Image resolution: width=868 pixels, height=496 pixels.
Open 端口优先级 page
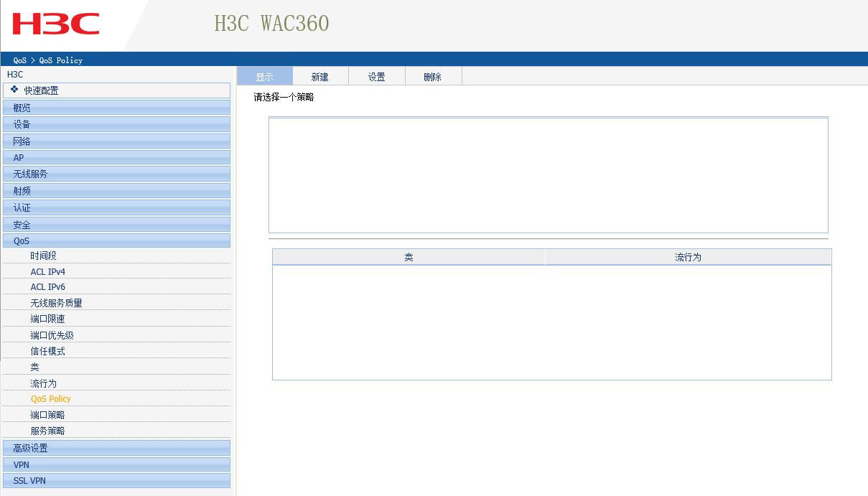(52, 335)
